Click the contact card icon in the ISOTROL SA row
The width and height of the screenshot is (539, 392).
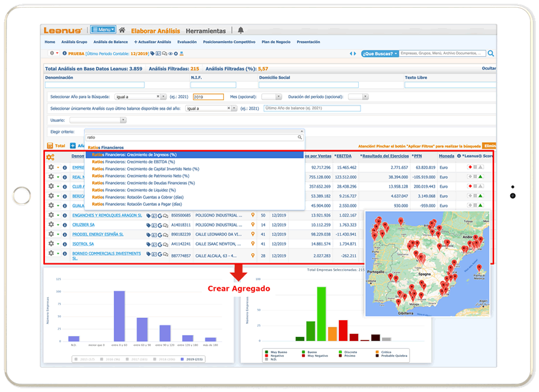pyautogui.click(x=155, y=245)
